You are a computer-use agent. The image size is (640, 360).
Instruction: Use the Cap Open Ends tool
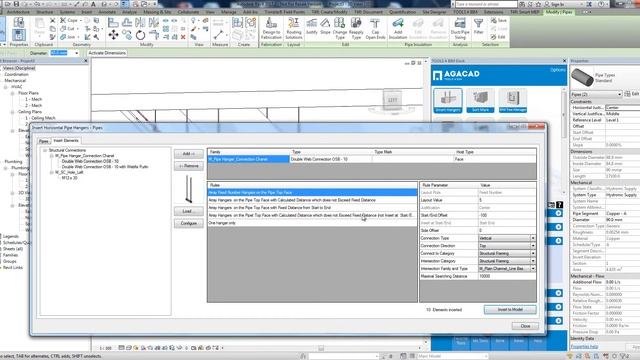point(375,29)
